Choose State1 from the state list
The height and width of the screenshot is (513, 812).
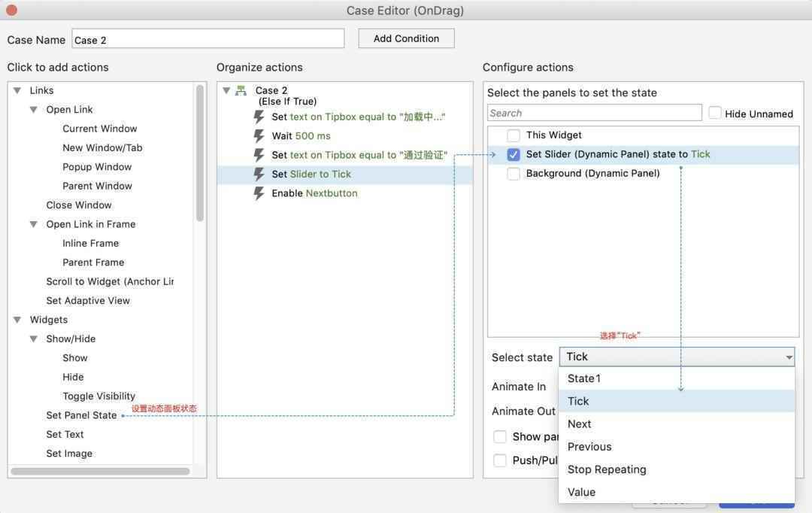[677, 379]
